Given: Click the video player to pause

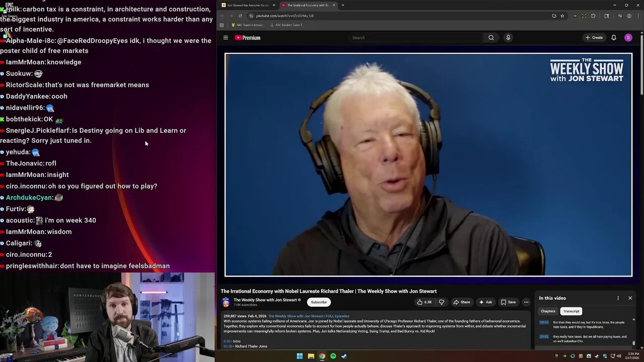Looking at the screenshot, I should tap(428, 165).
